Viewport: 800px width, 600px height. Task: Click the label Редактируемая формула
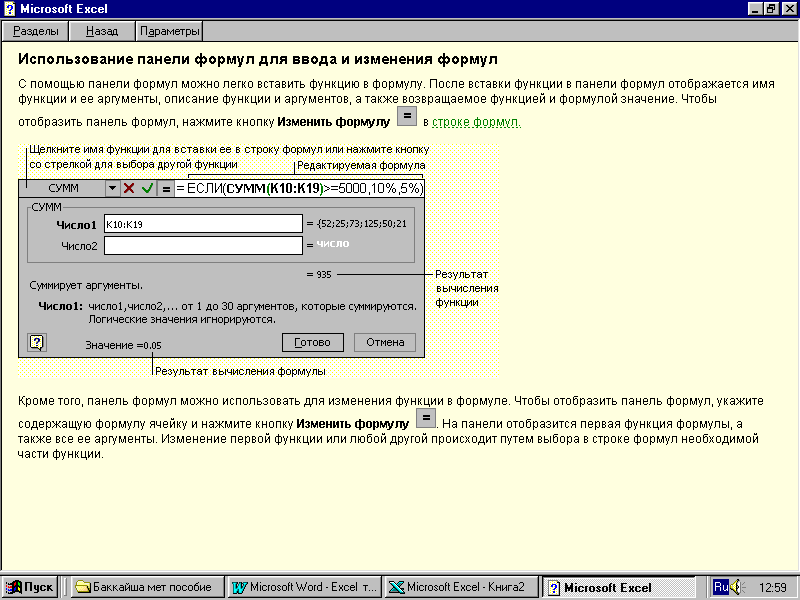point(361,165)
